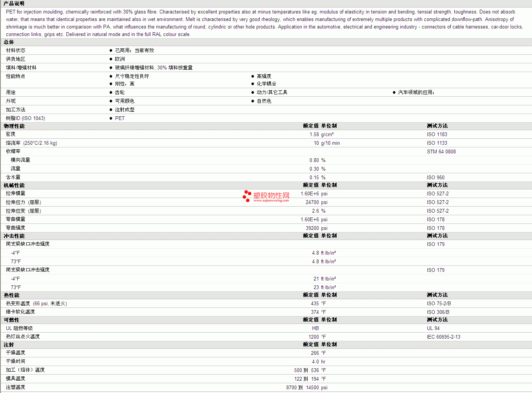Select the PET resin ID value
Screen dimensions: 532x393
pyautogui.click(x=120, y=118)
